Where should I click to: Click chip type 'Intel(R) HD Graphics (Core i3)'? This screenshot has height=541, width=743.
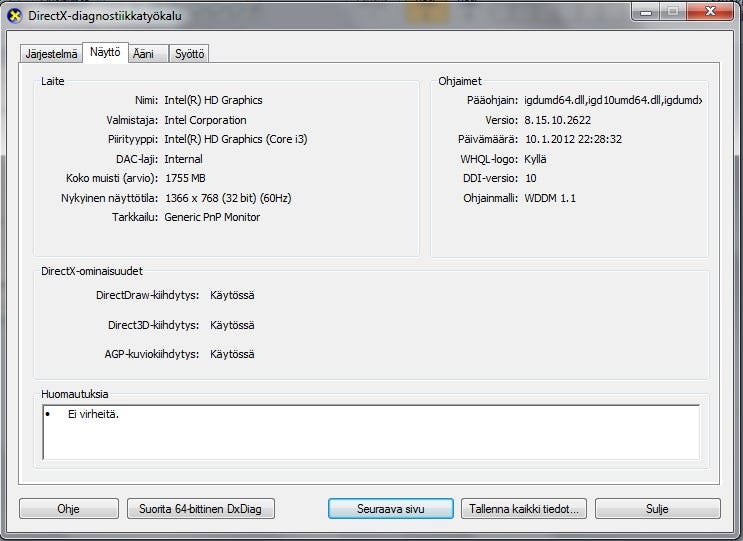click(x=236, y=139)
